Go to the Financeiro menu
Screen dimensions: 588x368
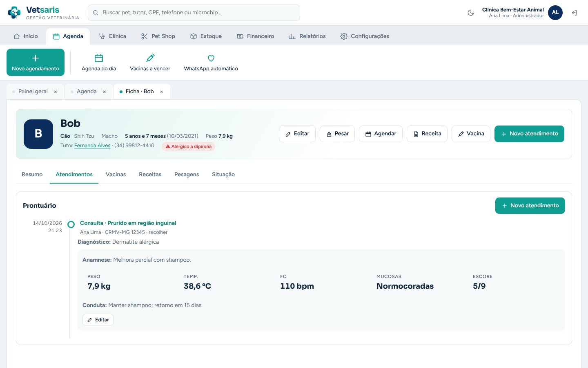click(x=256, y=36)
